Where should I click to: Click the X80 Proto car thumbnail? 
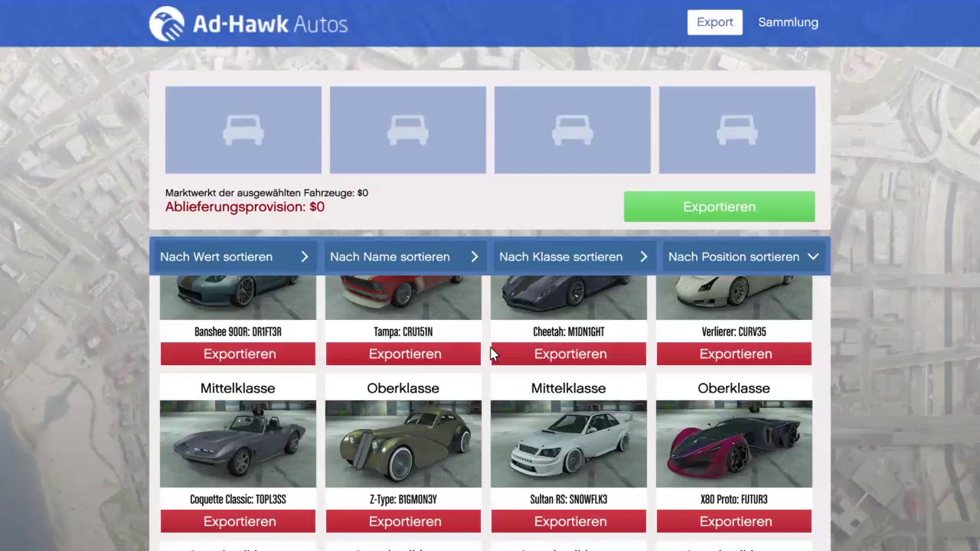pos(734,444)
